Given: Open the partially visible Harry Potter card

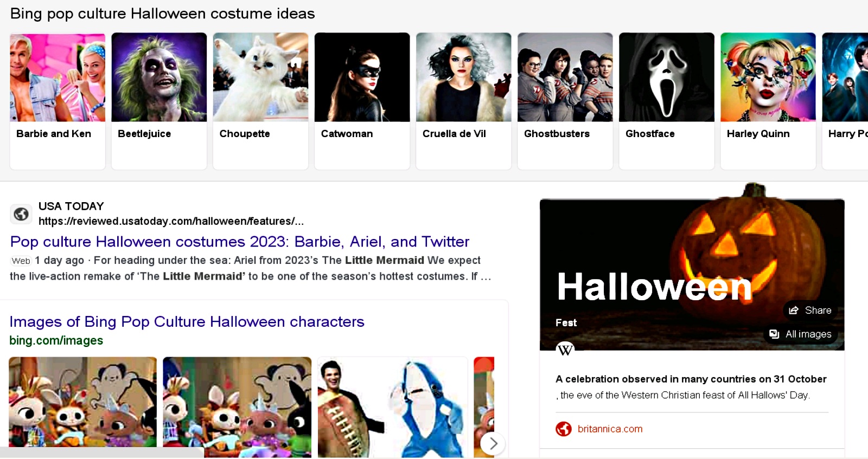Looking at the screenshot, I should click(845, 101).
